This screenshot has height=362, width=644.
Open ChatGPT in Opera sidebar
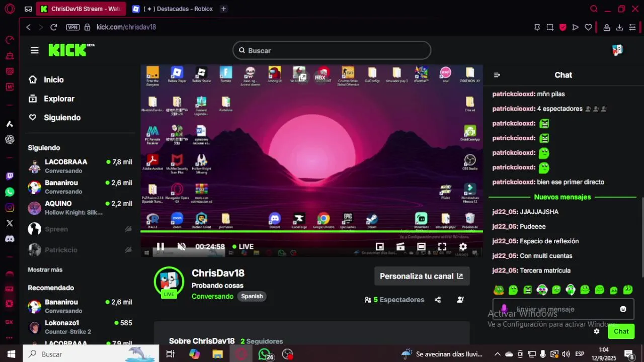pyautogui.click(x=10, y=139)
